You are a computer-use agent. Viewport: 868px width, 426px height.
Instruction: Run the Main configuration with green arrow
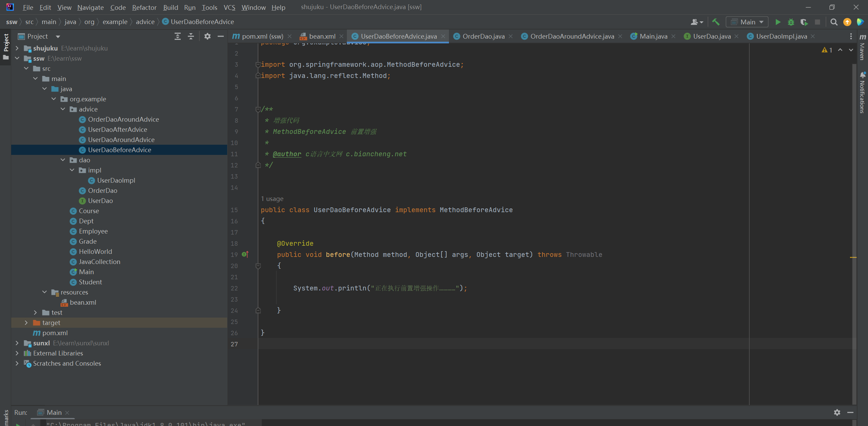(778, 22)
